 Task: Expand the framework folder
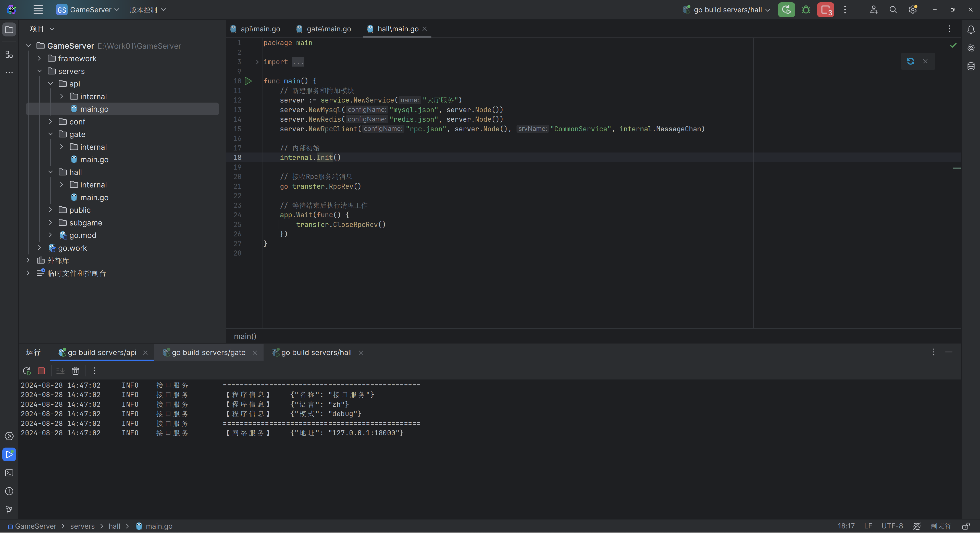[x=39, y=59]
